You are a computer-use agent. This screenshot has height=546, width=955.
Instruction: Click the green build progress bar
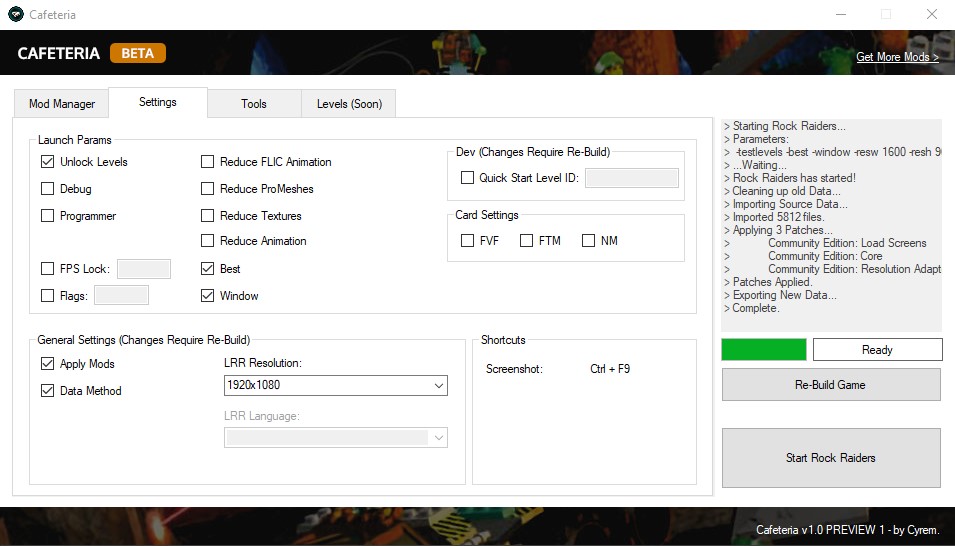coord(764,350)
